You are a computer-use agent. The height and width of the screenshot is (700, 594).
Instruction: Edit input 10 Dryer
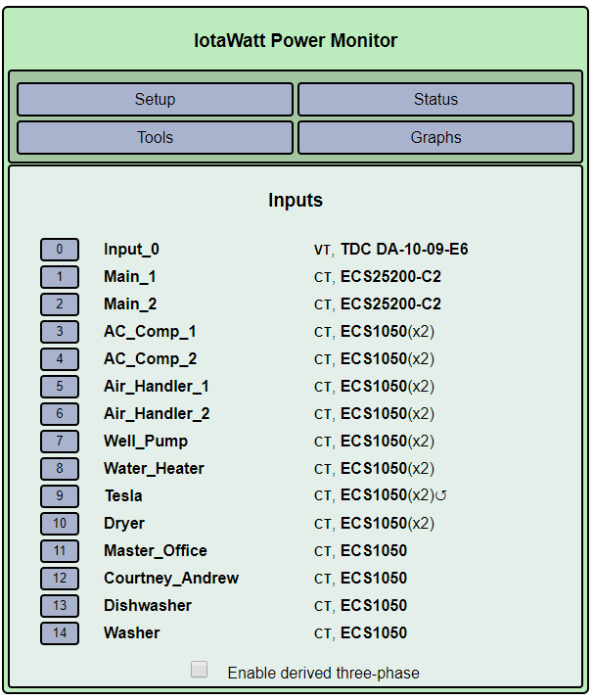click(60, 523)
